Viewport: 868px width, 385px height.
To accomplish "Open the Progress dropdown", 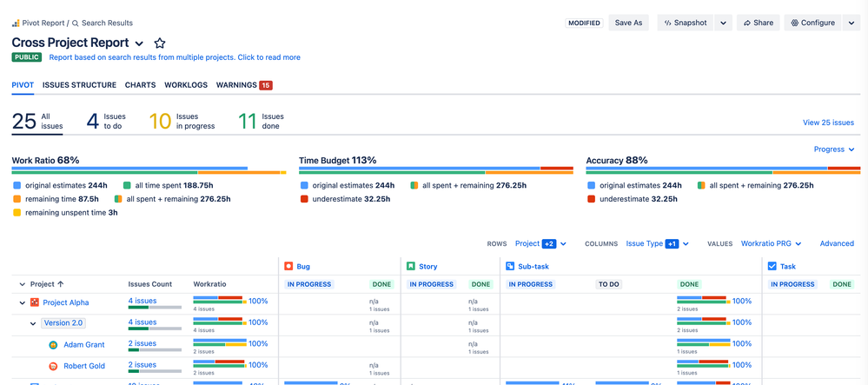I will point(833,149).
